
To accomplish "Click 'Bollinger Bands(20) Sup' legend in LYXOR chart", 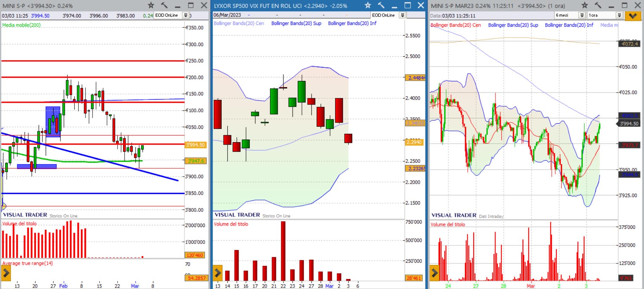I will (x=296, y=23).
